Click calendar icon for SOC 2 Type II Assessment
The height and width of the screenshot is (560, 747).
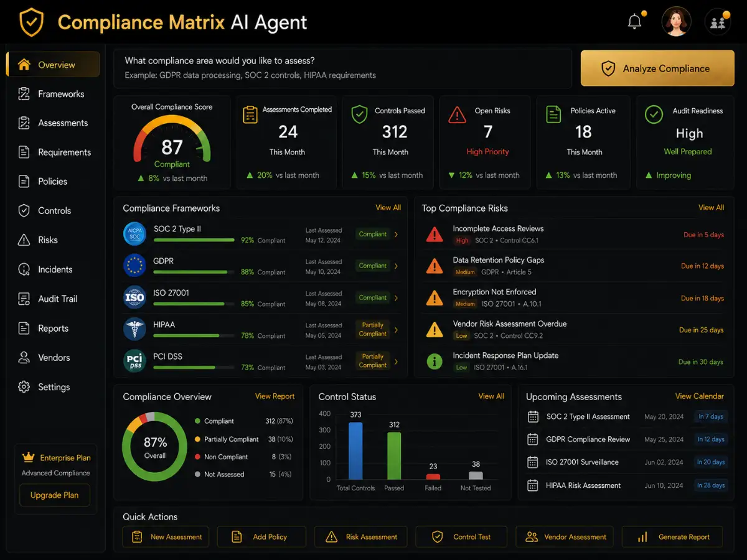pyautogui.click(x=532, y=417)
